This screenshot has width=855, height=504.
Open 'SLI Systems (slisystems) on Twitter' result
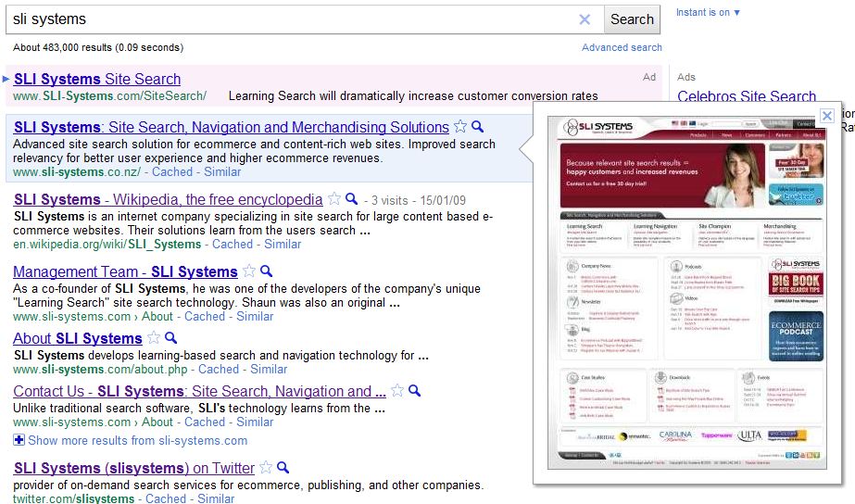click(x=134, y=468)
